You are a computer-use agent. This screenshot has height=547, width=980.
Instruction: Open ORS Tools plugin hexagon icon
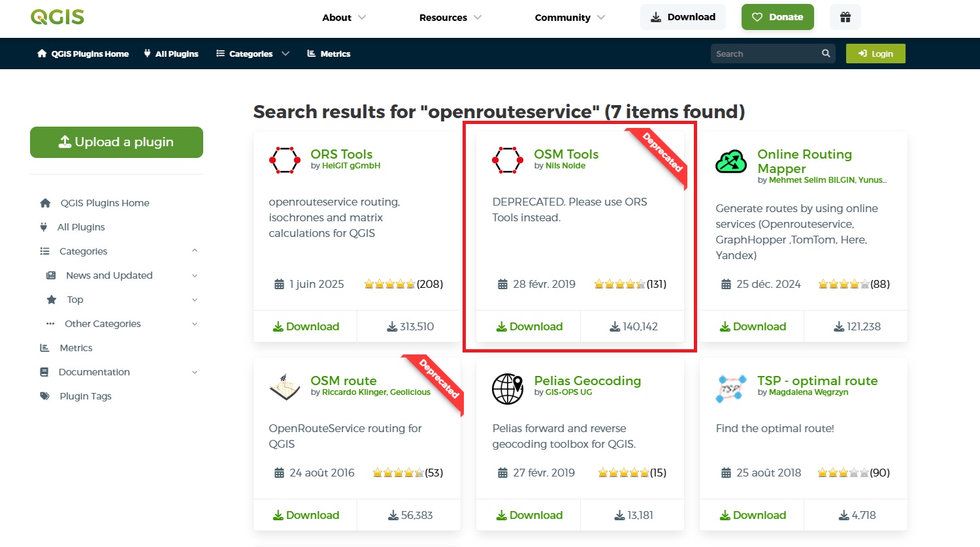tap(285, 160)
